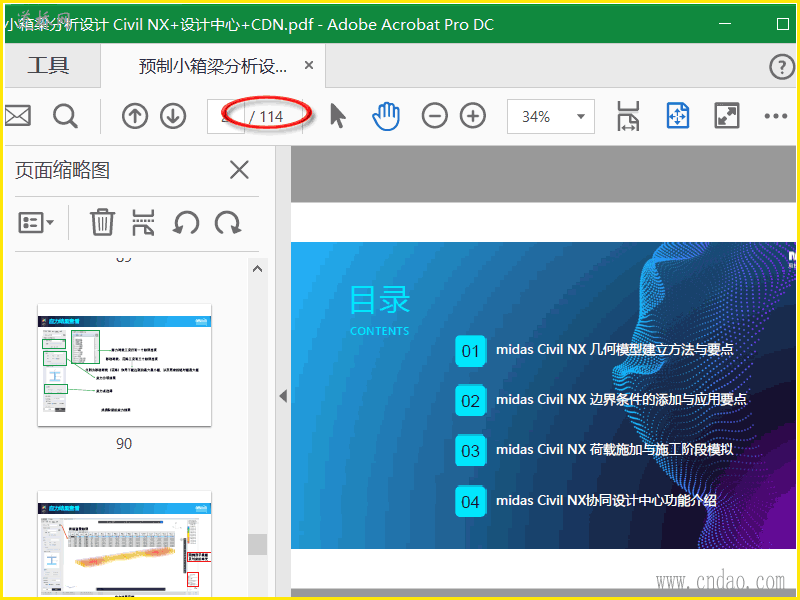The width and height of the screenshot is (800, 600).
Task: Go to next page with down arrow
Action: coord(173,116)
